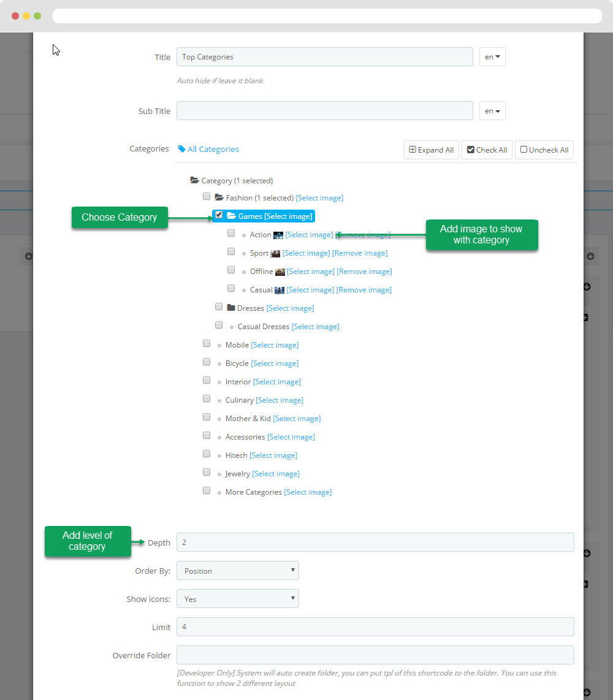Screen dimensions: 613x700
Task: Click Remove image link for Casual
Action: tap(364, 290)
